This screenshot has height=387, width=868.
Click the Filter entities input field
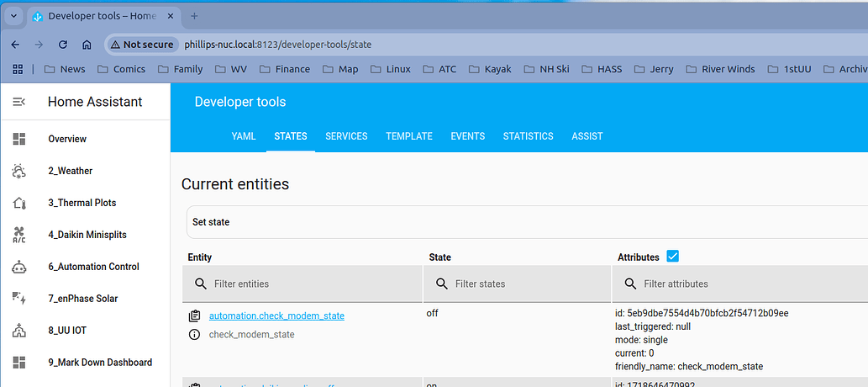[302, 284]
